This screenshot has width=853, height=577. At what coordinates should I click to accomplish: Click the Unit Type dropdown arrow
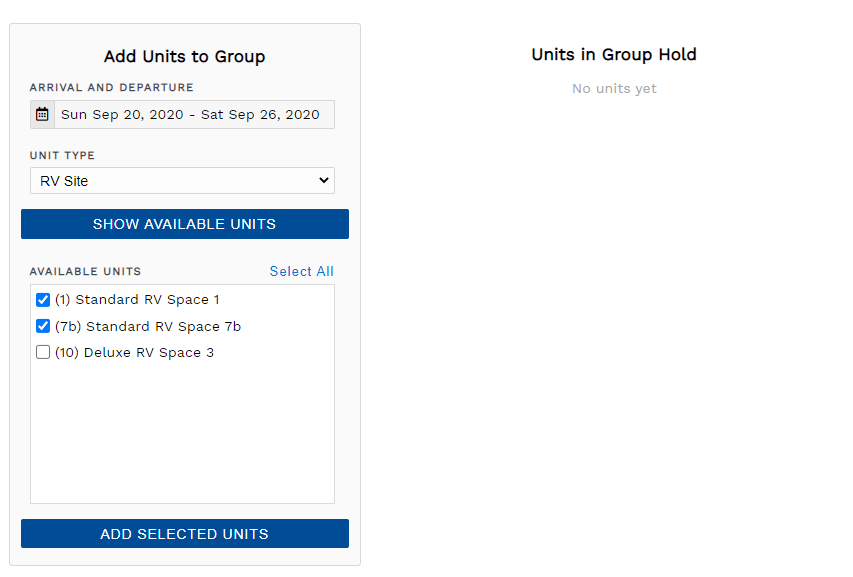(322, 180)
